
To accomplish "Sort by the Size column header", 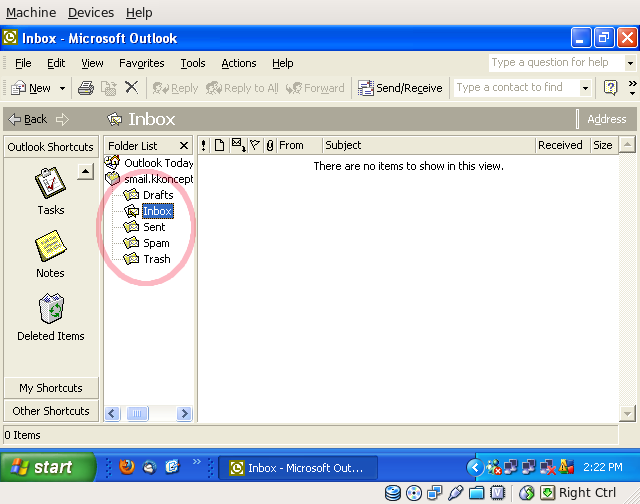I will [x=604, y=145].
